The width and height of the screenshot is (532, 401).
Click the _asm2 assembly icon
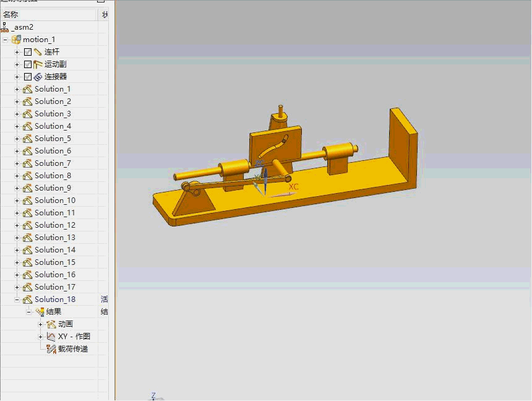pos(5,27)
